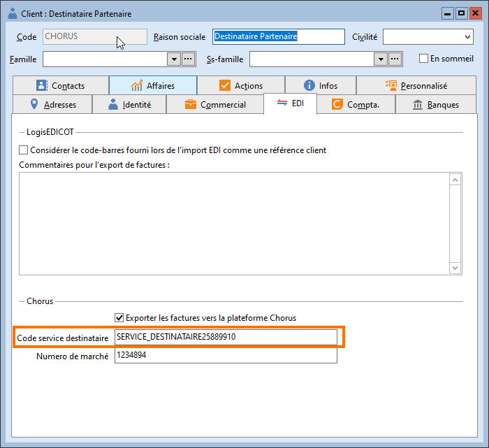
Task: Open the Commercial tab
Action: [215, 105]
